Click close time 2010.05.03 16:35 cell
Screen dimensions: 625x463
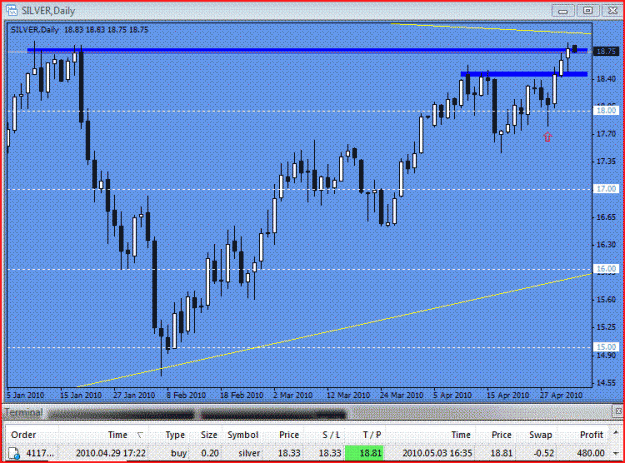(438, 453)
